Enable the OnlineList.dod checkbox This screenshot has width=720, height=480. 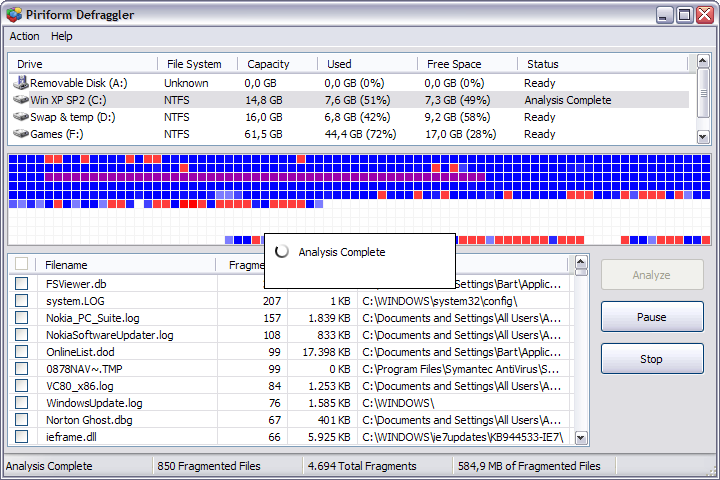point(22,351)
